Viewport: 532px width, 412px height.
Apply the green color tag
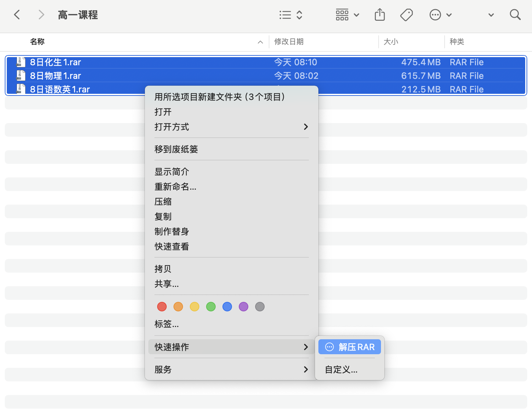click(x=211, y=307)
